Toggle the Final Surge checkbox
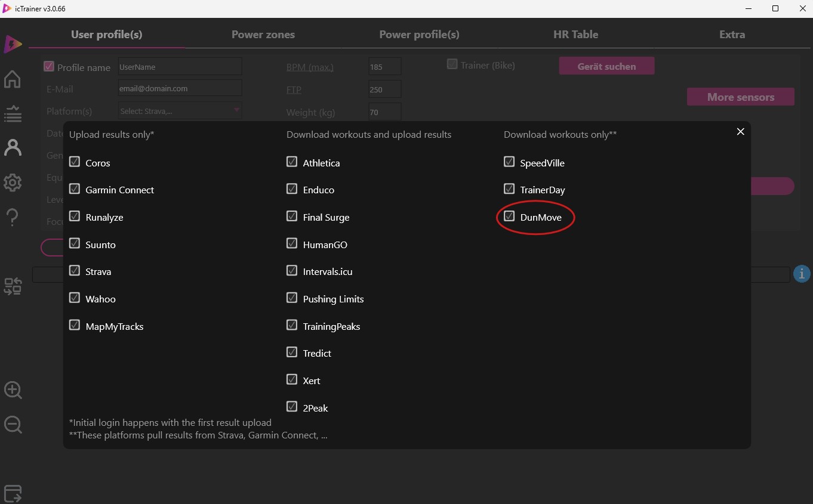This screenshot has width=813, height=504. click(292, 216)
